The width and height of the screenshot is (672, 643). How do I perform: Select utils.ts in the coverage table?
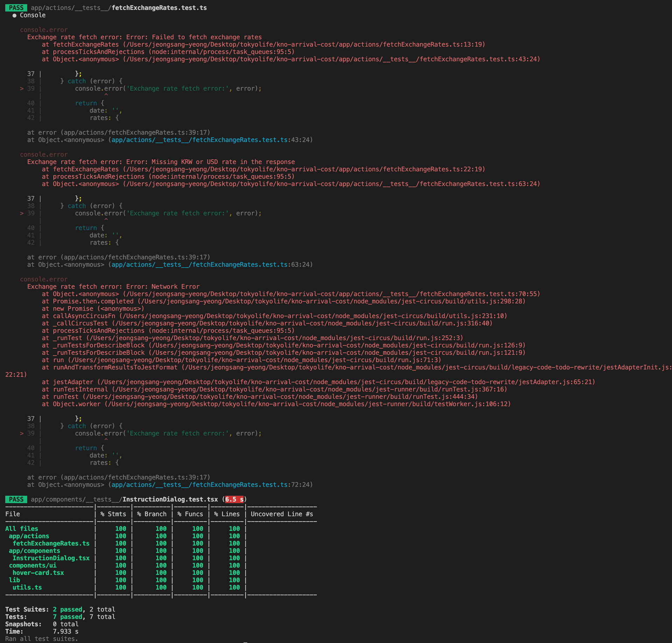pyautogui.click(x=27, y=587)
